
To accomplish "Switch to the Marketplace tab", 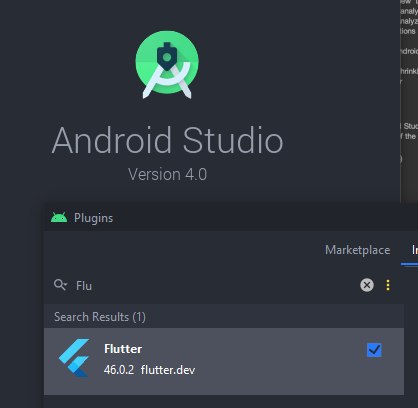I will (x=357, y=250).
